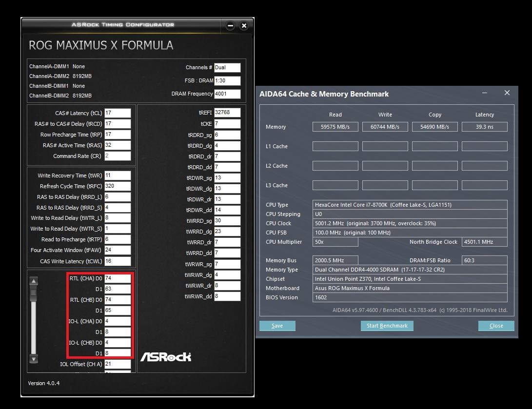
Task: Click the CPU Multiplier value 50x
Action: [335, 242]
